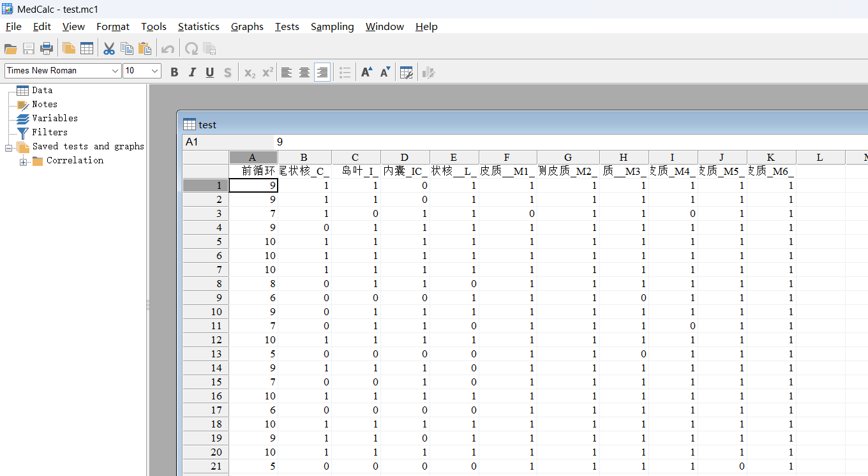Click the column G variable name cell
The image size is (868, 476).
(x=568, y=171)
